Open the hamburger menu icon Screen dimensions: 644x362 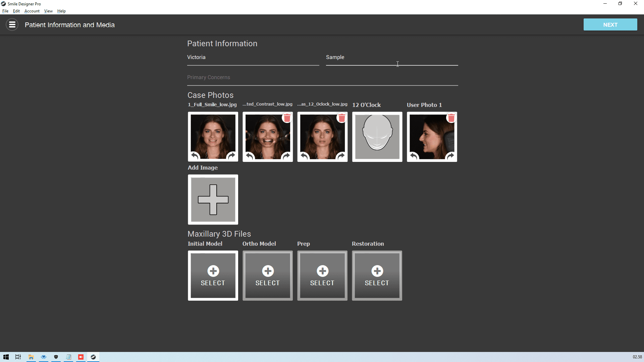click(12, 25)
